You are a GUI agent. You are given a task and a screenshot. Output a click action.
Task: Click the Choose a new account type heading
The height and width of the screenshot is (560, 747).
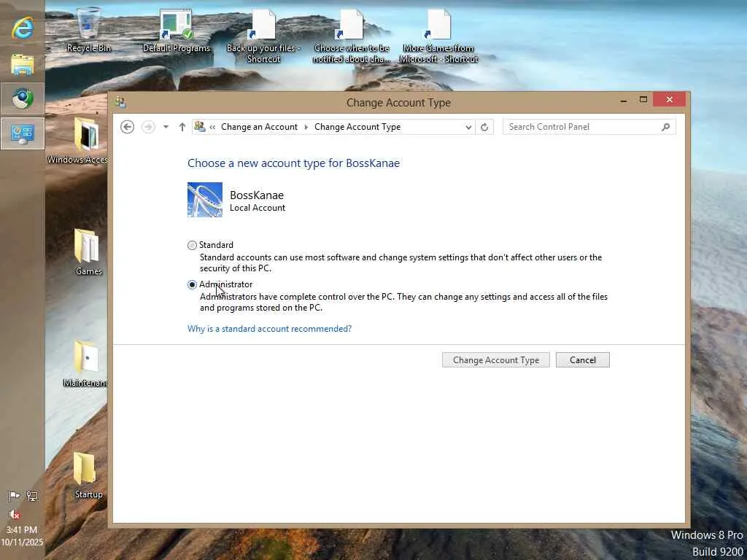point(293,163)
